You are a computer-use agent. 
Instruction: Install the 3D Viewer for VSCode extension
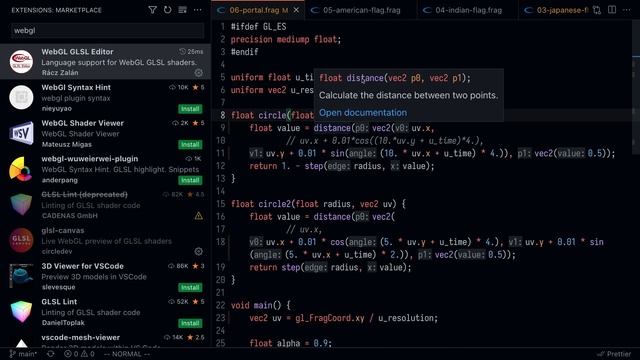click(x=190, y=287)
